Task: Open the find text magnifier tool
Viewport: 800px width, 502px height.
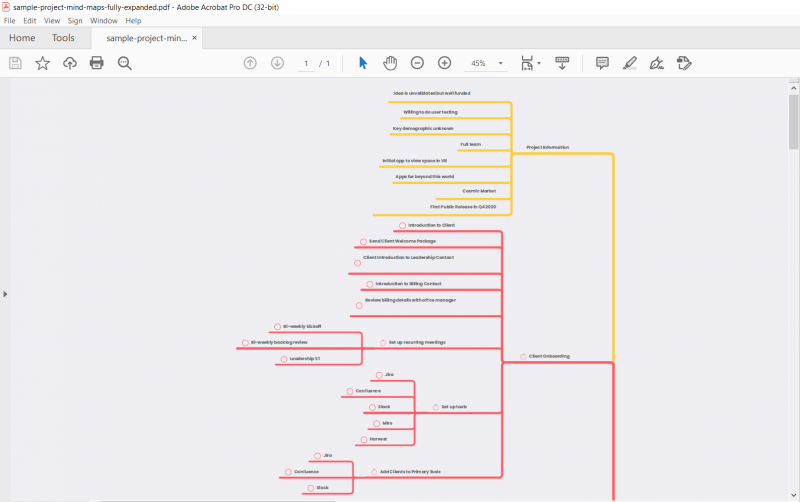Action: (x=124, y=63)
